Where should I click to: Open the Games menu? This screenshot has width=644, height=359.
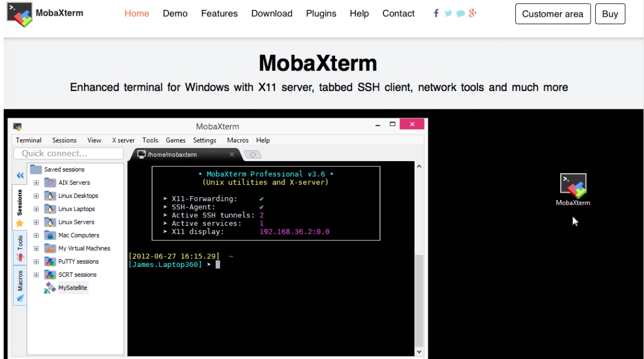(176, 140)
